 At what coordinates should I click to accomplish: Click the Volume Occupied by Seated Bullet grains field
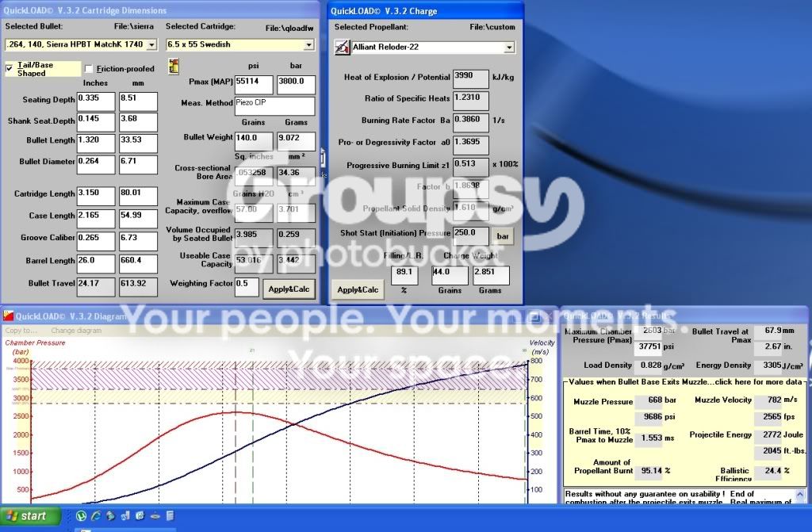(x=254, y=238)
